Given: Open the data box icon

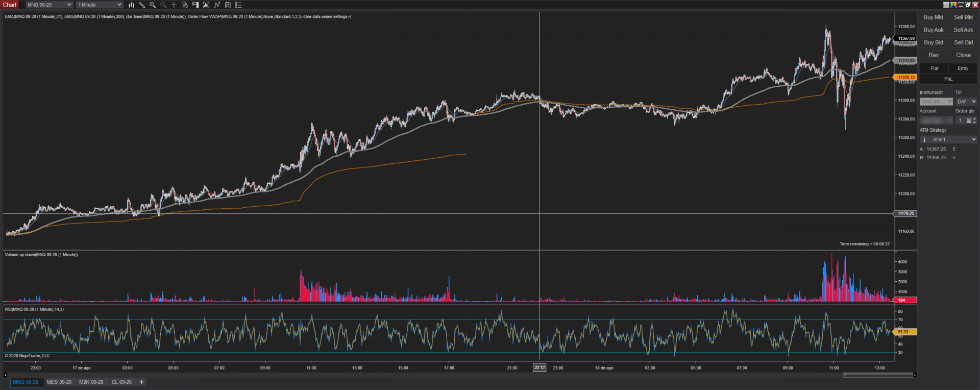Looking at the screenshot, I should [x=185, y=5].
